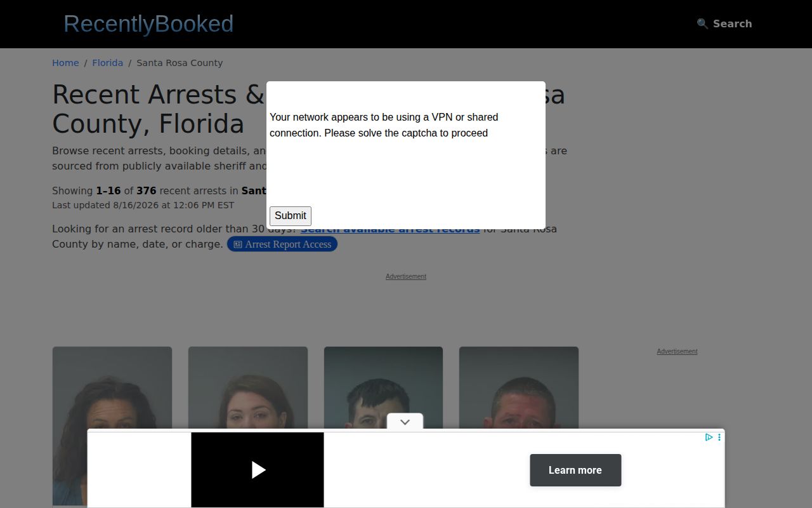The image size is (812, 508).
Task: Open Search in the header
Action: tap(724, 23)
